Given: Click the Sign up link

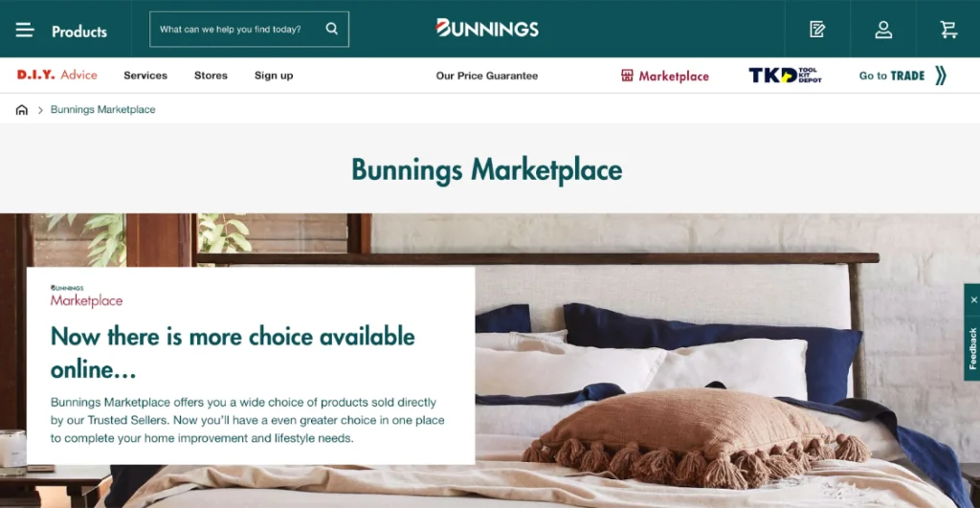Looking at the screenshot, I should point(274,76).
